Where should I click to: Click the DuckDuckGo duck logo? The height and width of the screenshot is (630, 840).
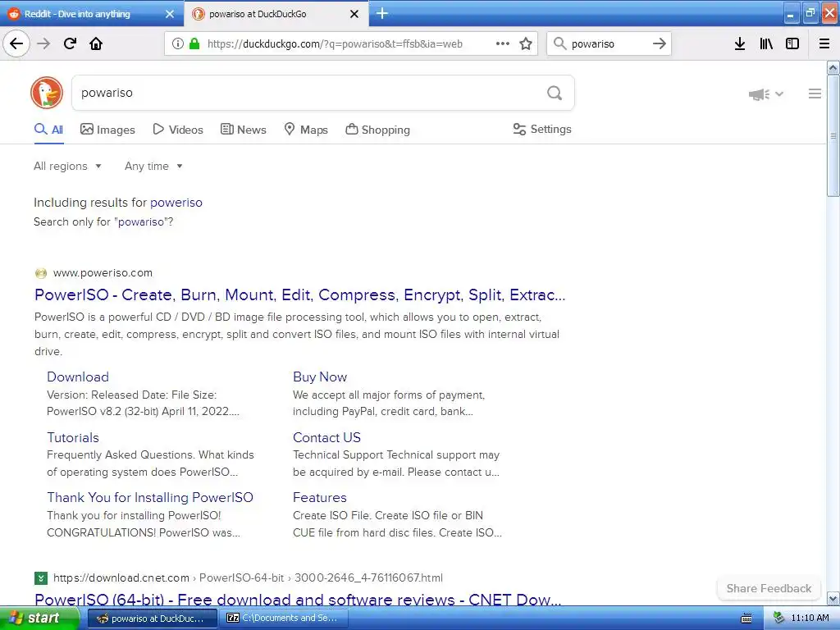(47, 93)
